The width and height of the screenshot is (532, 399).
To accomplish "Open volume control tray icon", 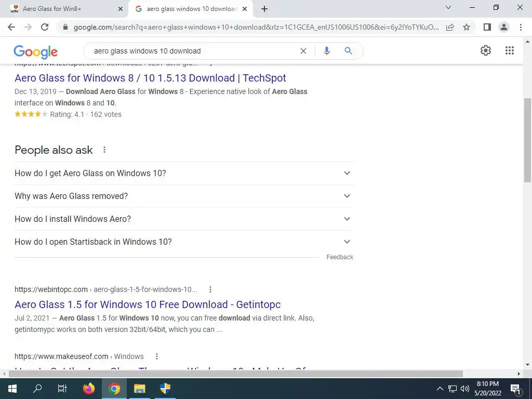I will [x=465, y=389].
